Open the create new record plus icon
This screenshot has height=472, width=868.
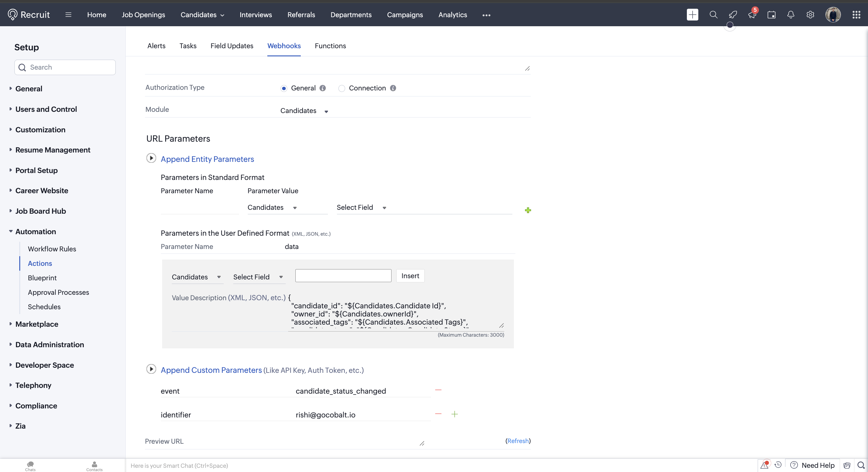click(x=693, y=15)
